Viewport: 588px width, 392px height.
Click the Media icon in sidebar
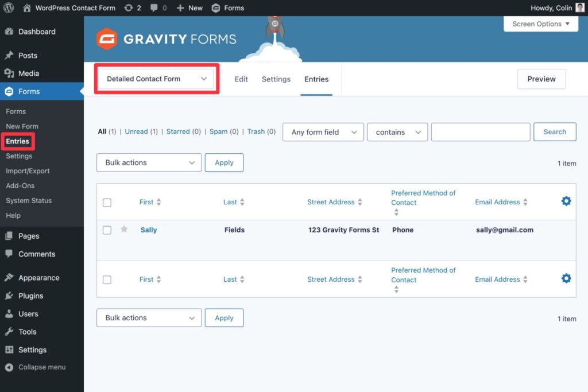pos(9,73)
